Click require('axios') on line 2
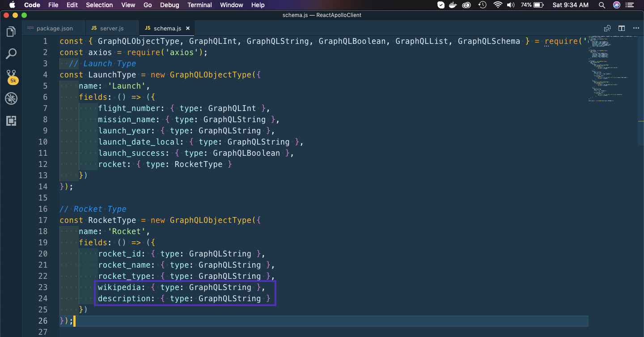Image resolution: width=644 pixels, height=337 pixels. [x=165, y=52]
